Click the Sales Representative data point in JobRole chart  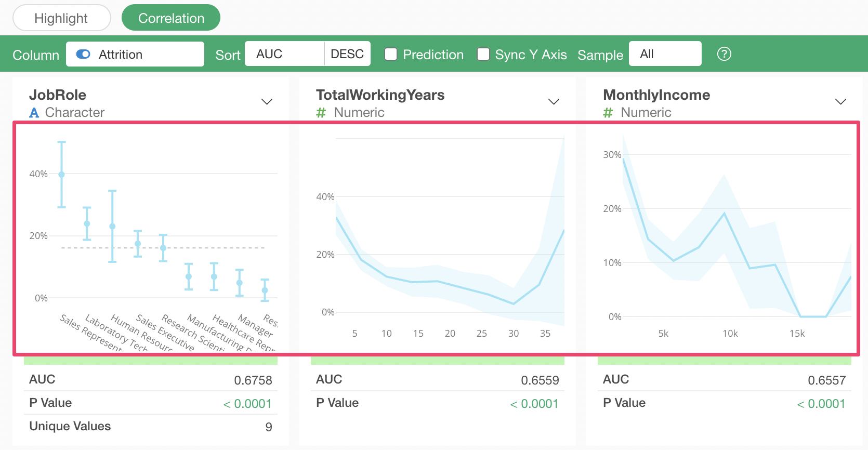point(62,175)
